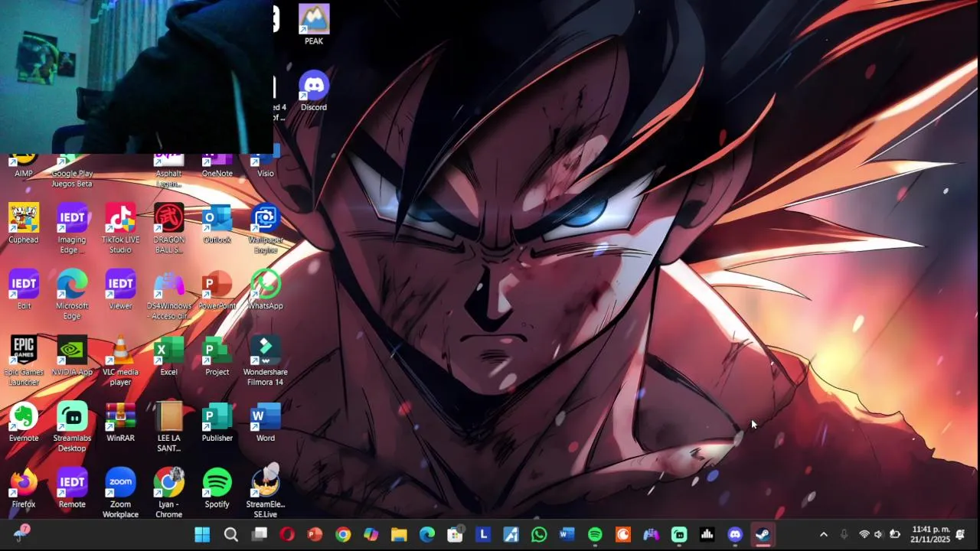This screenshot has height=551, width=980.
Task: Open the Lyan - Chrome profile shortcut
Action: [x=168, y=492]
